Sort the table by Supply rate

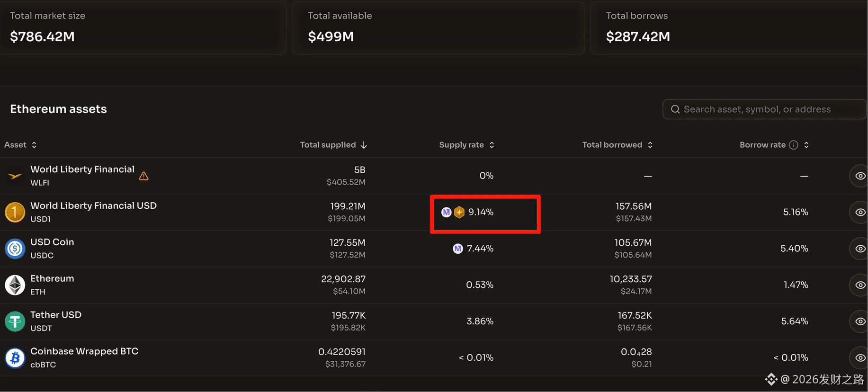click(x=467, y=145)
